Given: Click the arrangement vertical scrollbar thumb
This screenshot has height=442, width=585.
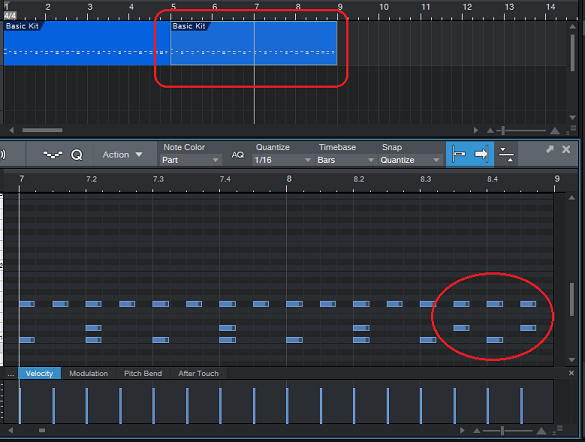Looking at the screenshot, I should tap(572, 53).
